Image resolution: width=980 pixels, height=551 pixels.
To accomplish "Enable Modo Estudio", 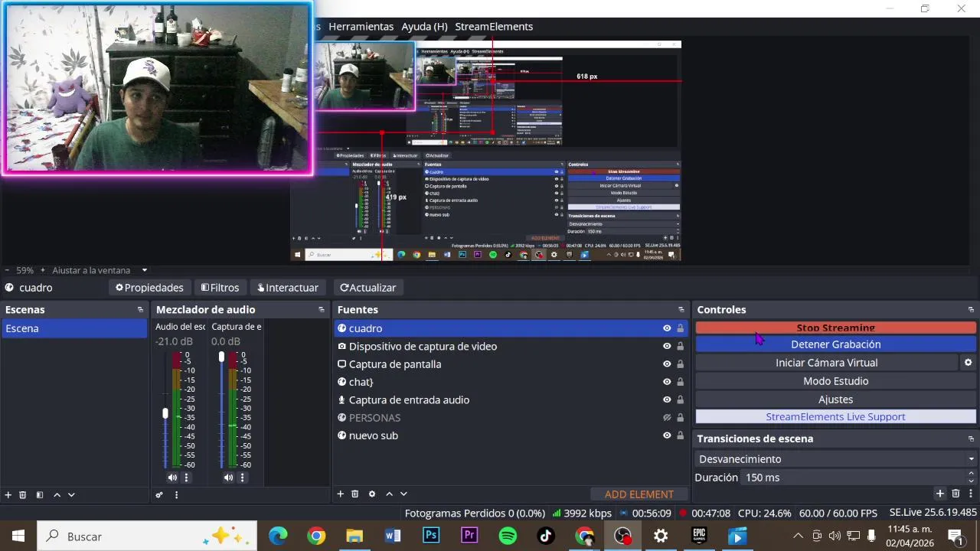I will click(836, 381).
